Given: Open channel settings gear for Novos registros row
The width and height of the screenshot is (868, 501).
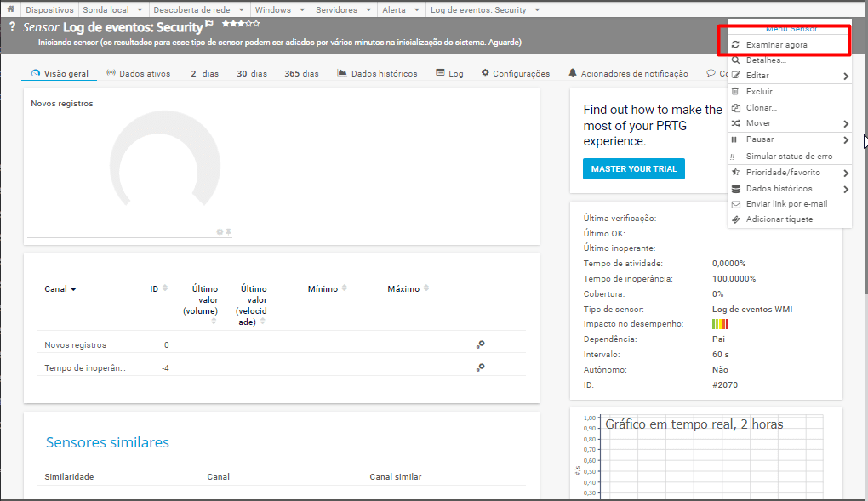Looking at the screenshot, I should pos(481,344).
